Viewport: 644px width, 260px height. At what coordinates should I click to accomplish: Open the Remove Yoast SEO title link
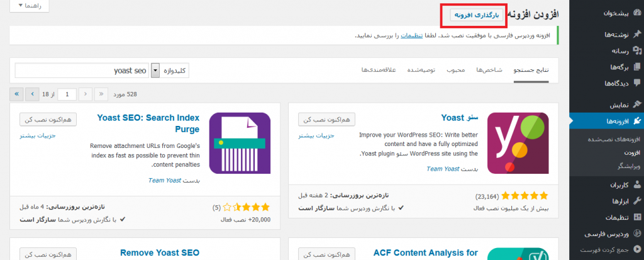pyautogui.click(x=160, y=252)
